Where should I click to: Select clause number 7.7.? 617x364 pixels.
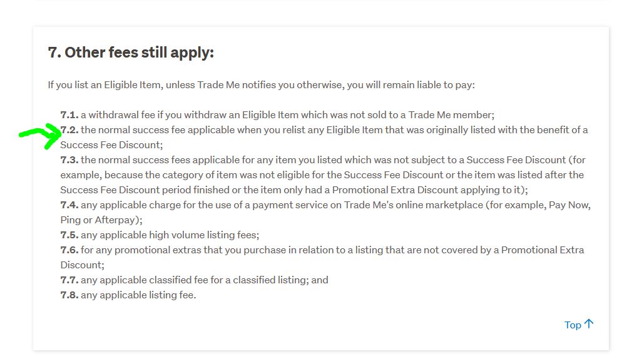[69, 280]
